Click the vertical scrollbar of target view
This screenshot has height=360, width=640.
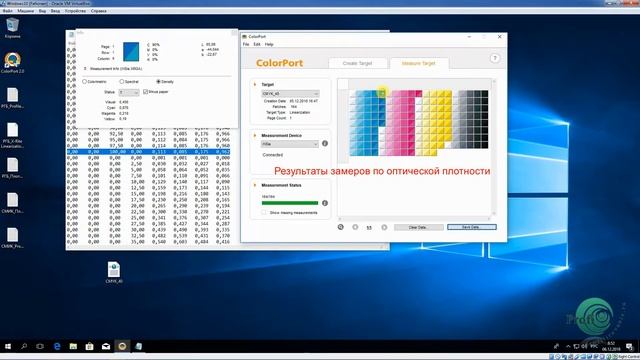[494, 147]
